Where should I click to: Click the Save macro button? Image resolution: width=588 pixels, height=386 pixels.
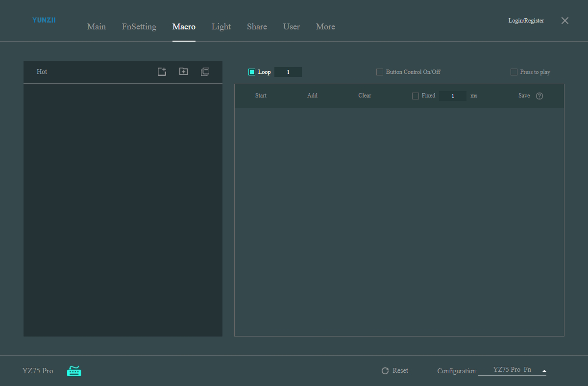[x=524, y=96]
